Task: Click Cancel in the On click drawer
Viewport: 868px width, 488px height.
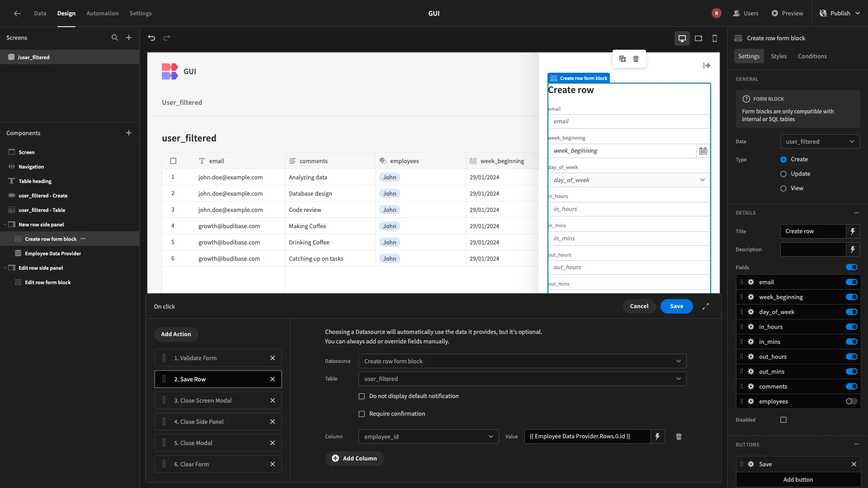Action: coord(639,306)
